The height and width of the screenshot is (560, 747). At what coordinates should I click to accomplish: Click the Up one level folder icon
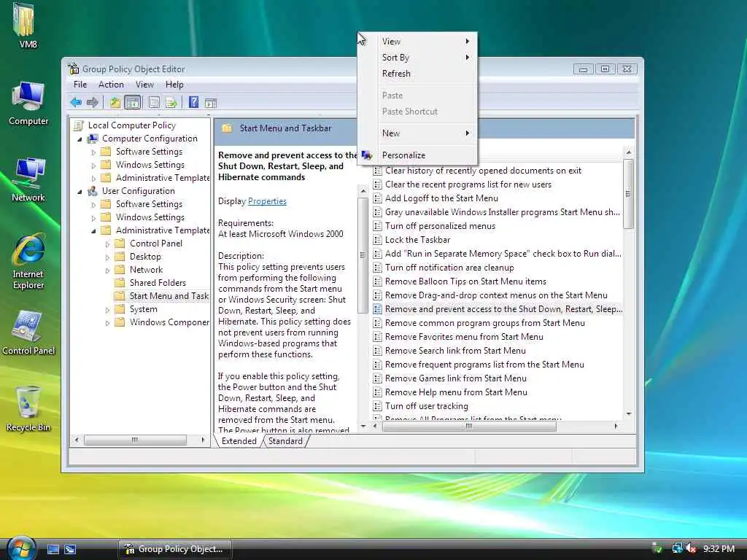pos(115,102)
